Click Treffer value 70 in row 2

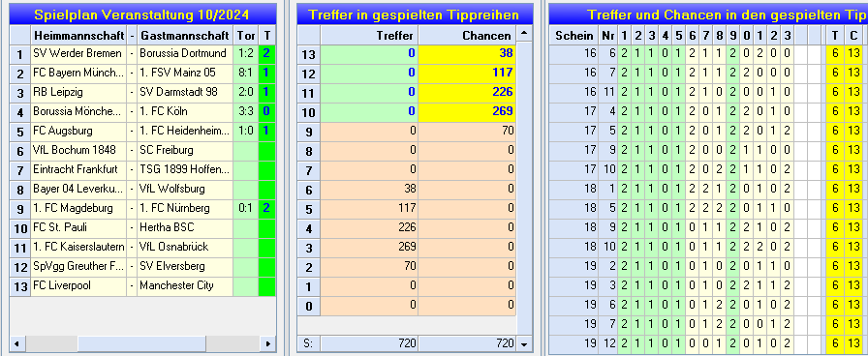click(x=369, y=266)
